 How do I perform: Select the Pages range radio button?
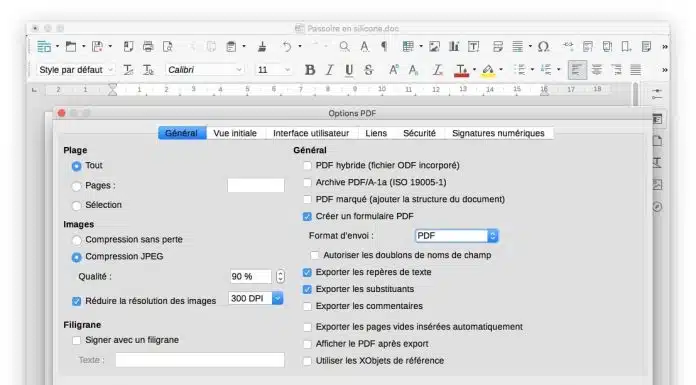pos(77,186)
